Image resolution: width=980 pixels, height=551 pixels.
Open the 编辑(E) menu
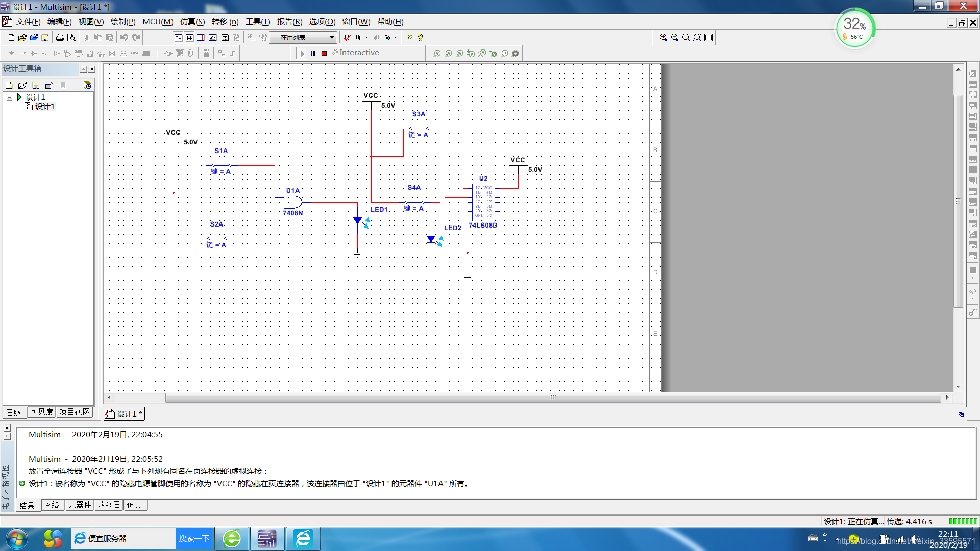59,22
